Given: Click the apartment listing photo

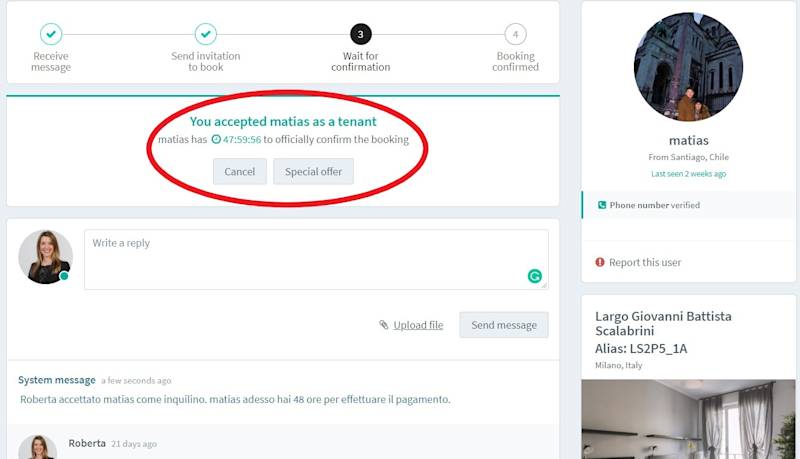Looking at the screenshot, I should 688,419.
